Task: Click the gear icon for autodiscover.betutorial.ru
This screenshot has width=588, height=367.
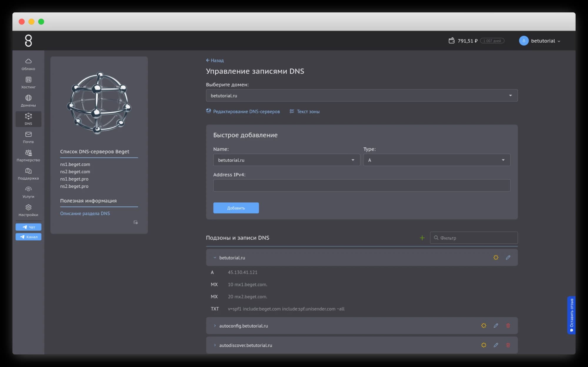Action: coord(484,345)
